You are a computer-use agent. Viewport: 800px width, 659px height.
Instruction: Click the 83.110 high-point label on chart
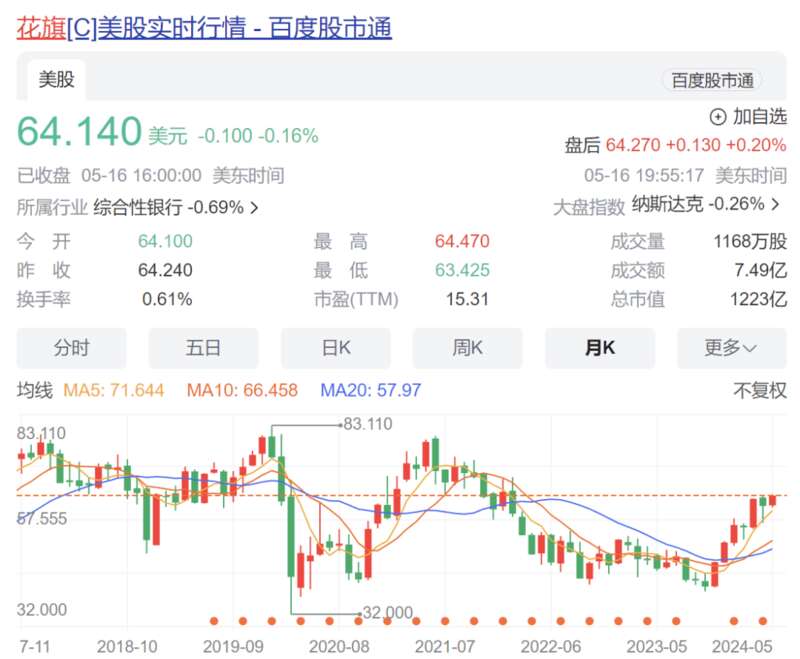point(368,424)
